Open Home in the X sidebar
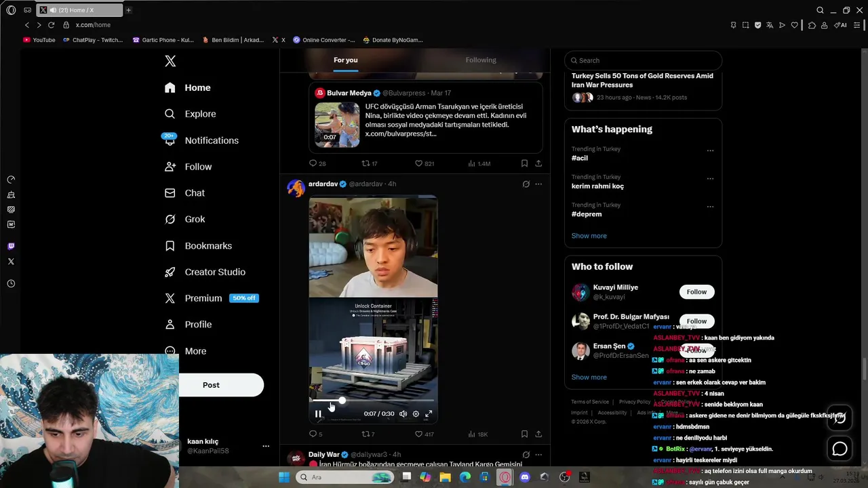Viewport: 868px width, 488px height. (188, 87)
